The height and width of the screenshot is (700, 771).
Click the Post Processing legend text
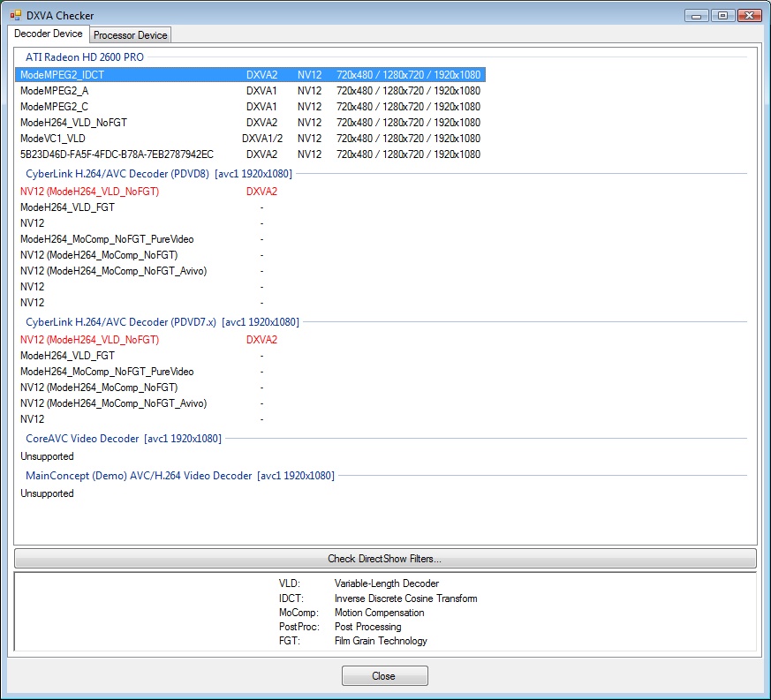(367, 627)
